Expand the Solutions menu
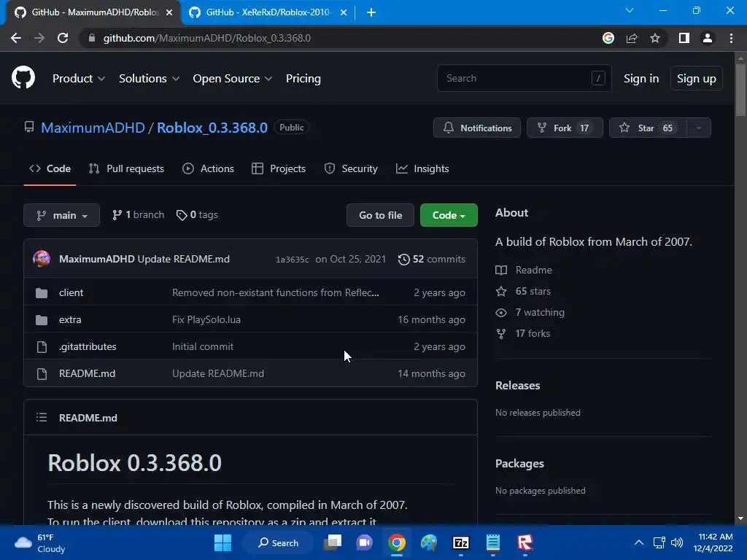Viewport: 747px width, 560px height. pyautogui.click(x=149, y=79)
